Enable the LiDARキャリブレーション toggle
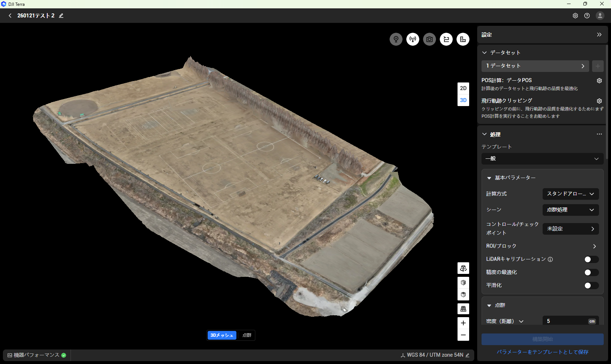 point(591,259)
